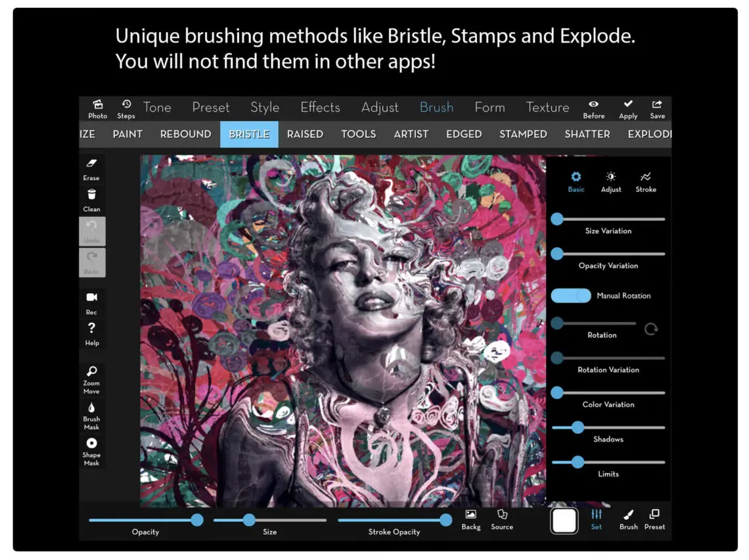Open the Source image picker
Viewport: 749px width, 560px height.
pos(502,519)
